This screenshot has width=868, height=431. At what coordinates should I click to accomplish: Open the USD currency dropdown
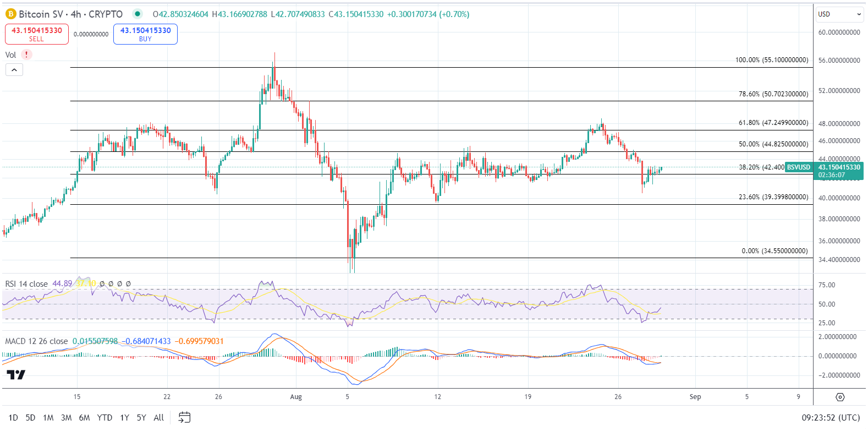click(x=840, y=14)
